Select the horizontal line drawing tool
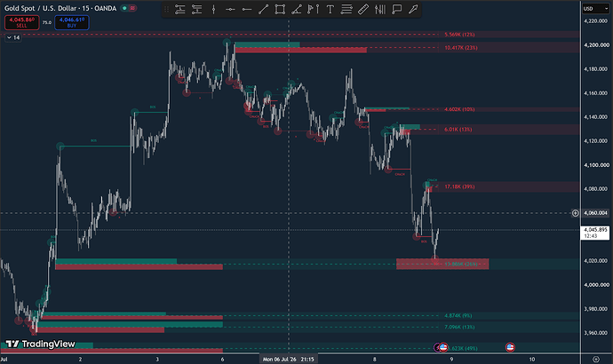Image resolution: width=613 pixels, height=364 pixels. [x=230, y=10]
